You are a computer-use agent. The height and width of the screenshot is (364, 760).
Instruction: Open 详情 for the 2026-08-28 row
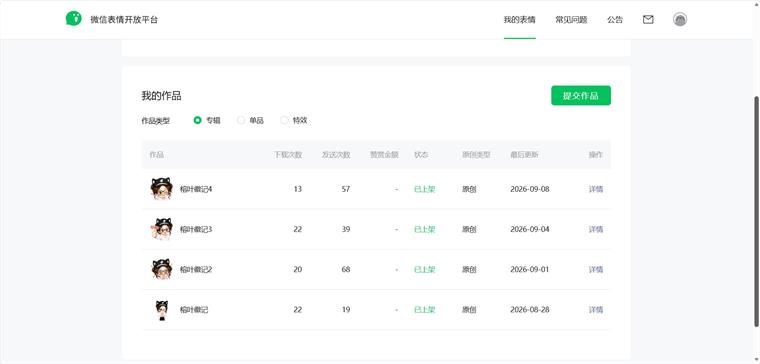[x=596, y=310]
